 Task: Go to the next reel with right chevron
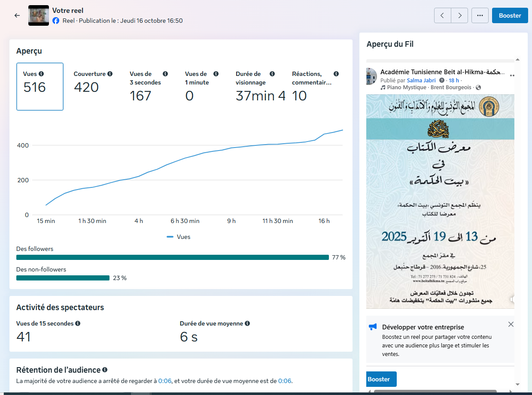tap(459, 15)
